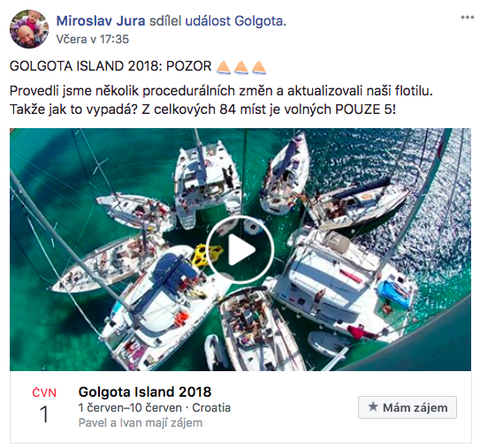480x448 pixels.
Task: Click the 'GOLGOTA ISLAND 2018: POZOR' headline text
Action: click(110, 66)
